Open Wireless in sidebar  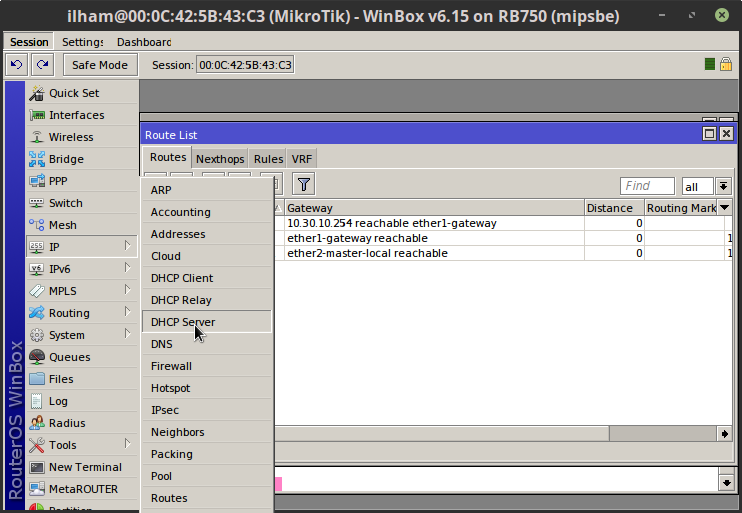coord(82,137)
